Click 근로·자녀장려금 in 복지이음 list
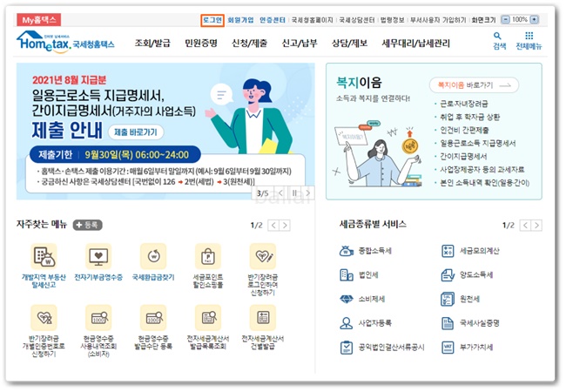The image size is (566, 392). click(x=464, y=104)
